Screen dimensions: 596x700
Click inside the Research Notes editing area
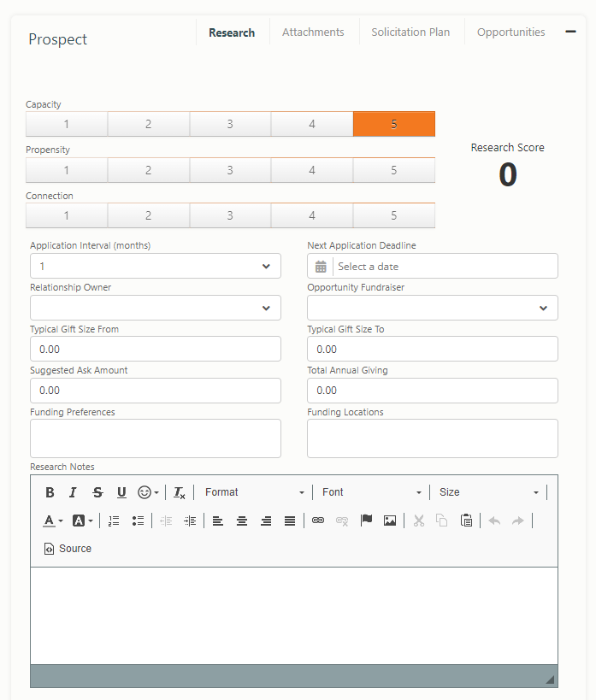pyautogui.click(x=294, y=615)
